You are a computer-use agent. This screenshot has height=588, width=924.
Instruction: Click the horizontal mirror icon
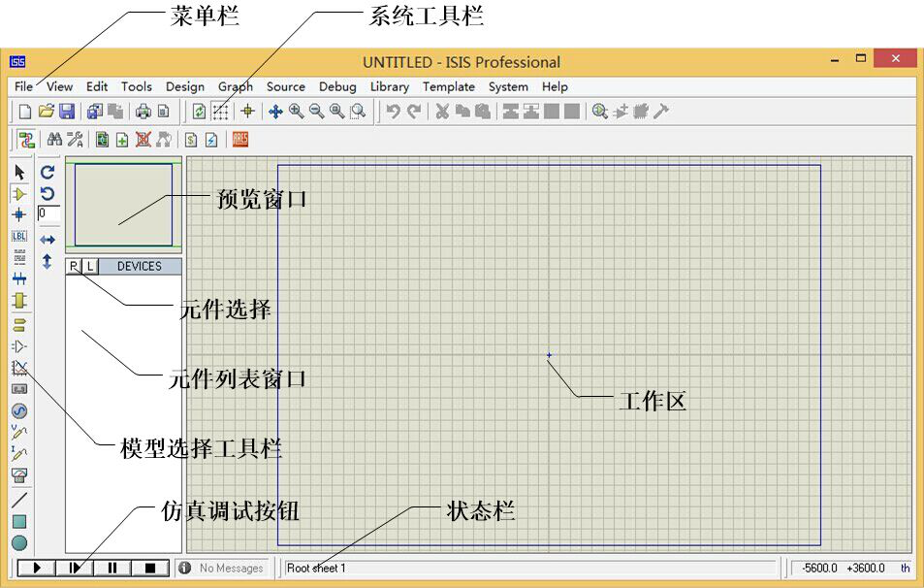tap(48, 240)
